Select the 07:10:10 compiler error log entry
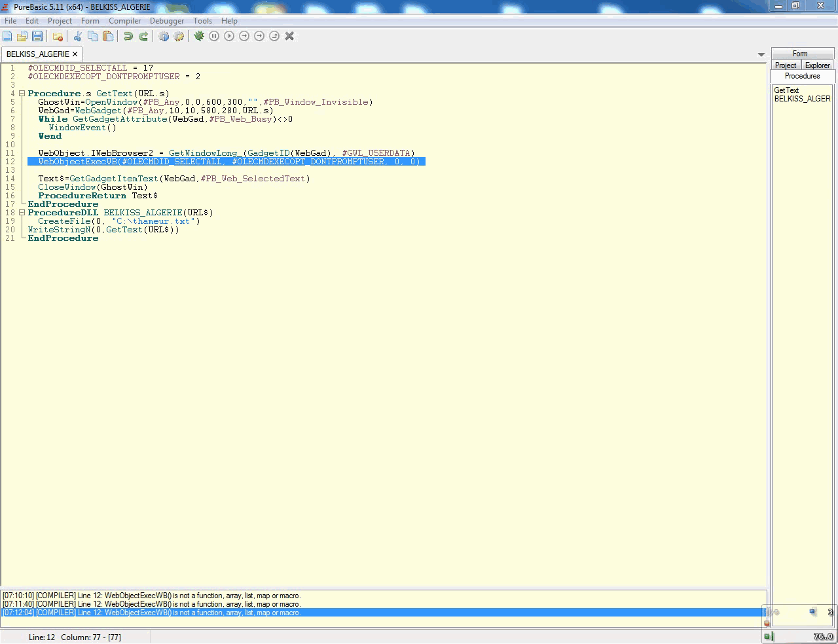Screen dimensions: 838x644 (x=151, y=596)
